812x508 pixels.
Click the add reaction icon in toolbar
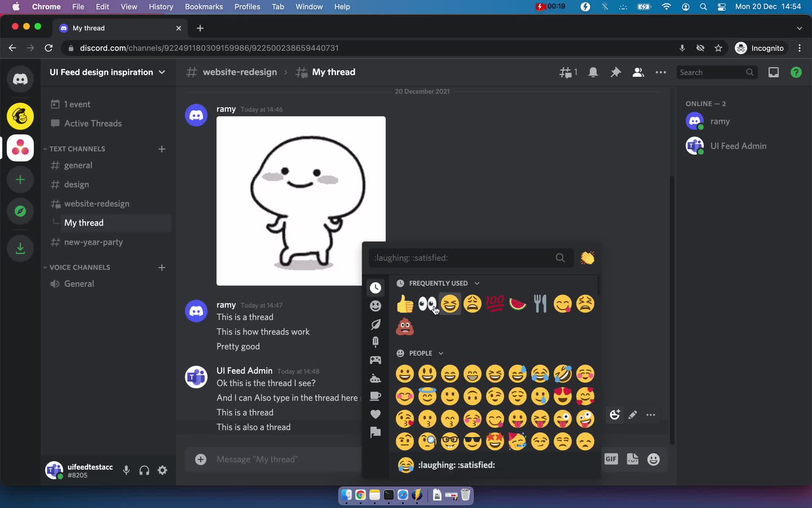pos(614,415)
